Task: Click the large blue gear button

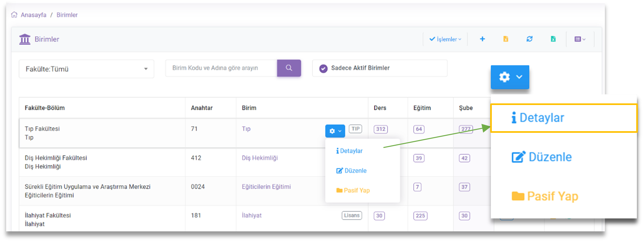Action: (x=510, y=77)
